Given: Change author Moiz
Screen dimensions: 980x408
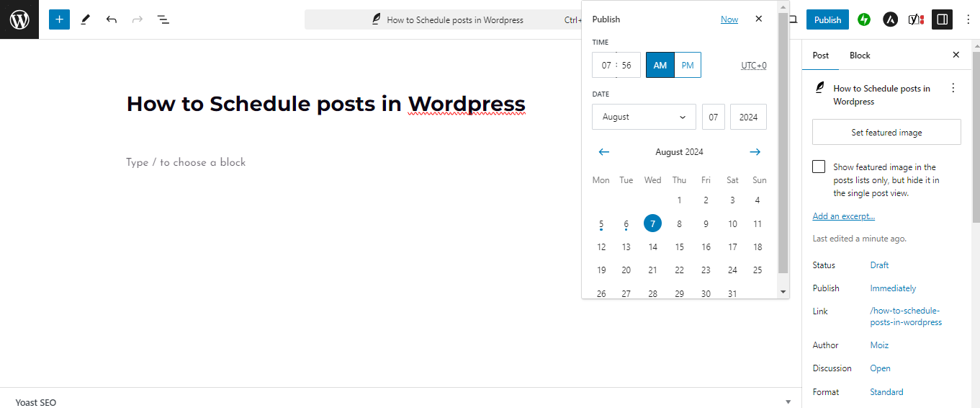Looking at the screenshot, I should (879, 345).
